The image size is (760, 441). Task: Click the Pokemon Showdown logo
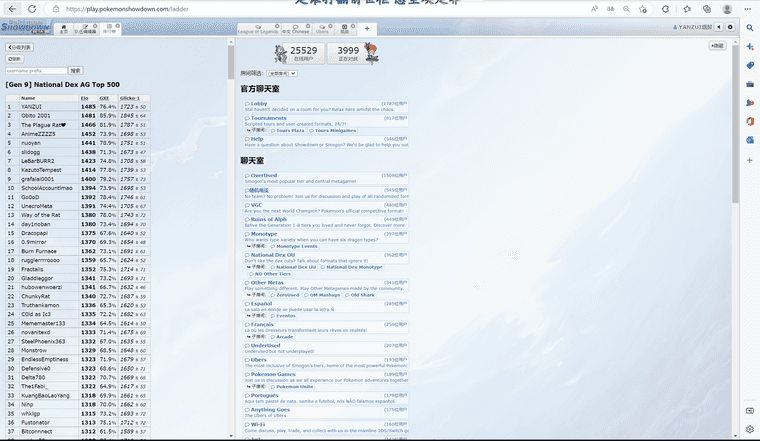click(25, 26)
